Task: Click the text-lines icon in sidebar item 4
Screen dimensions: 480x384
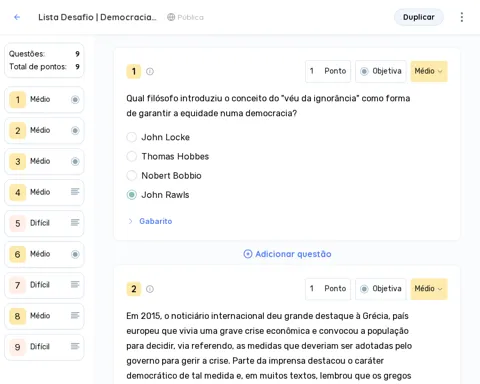Action: click(x=75, y=192)
